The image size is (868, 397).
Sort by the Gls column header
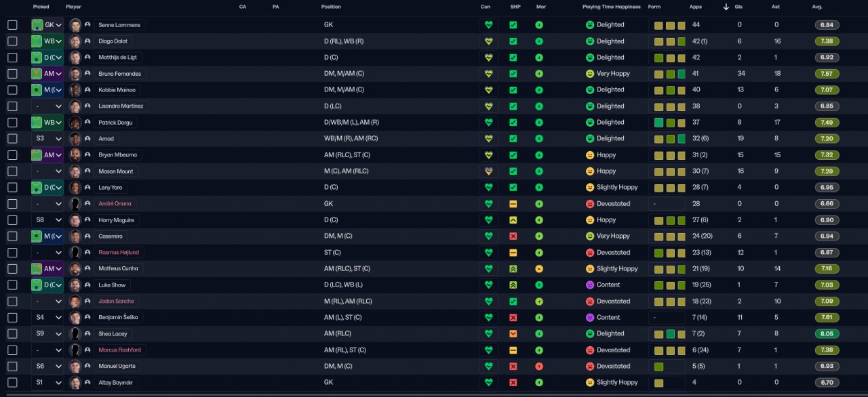point(738,7)
